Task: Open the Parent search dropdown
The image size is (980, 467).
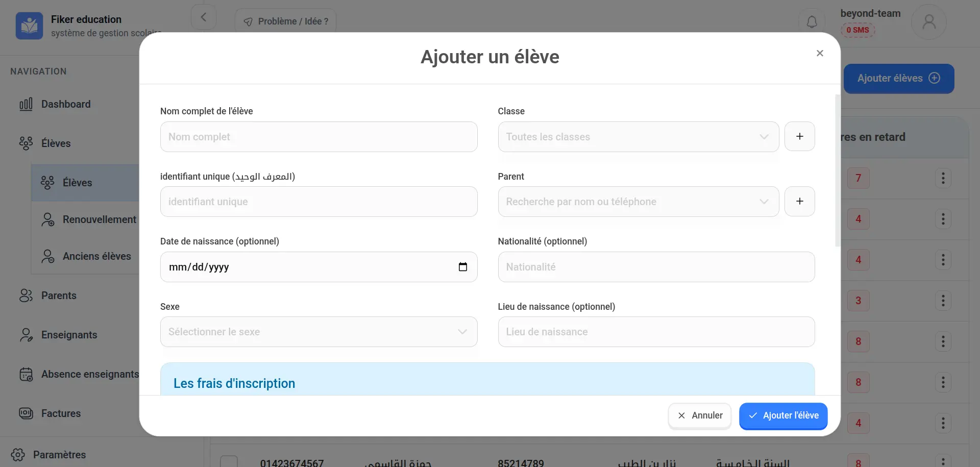Action: (x=638, y=202)
